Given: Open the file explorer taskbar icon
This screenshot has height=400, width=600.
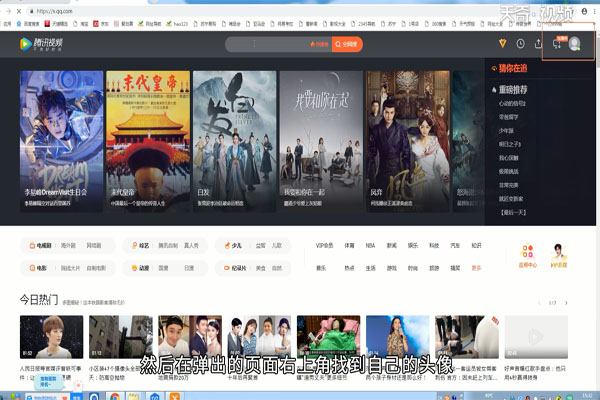Looking at the screenshot, I should [x=134, y=396].
